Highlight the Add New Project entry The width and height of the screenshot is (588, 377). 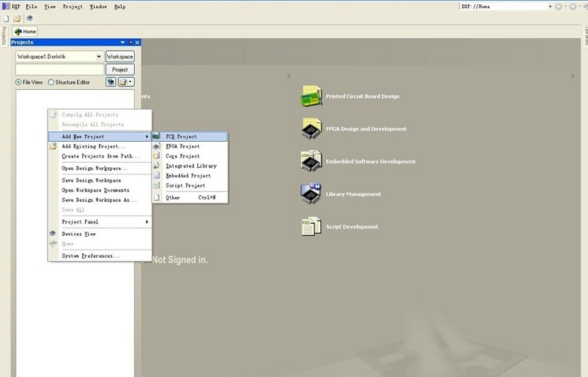100,136
